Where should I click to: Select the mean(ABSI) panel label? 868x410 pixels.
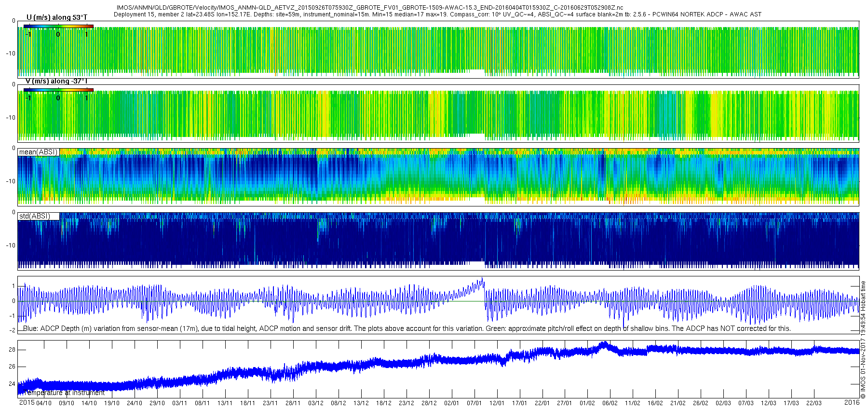point(39,152)
